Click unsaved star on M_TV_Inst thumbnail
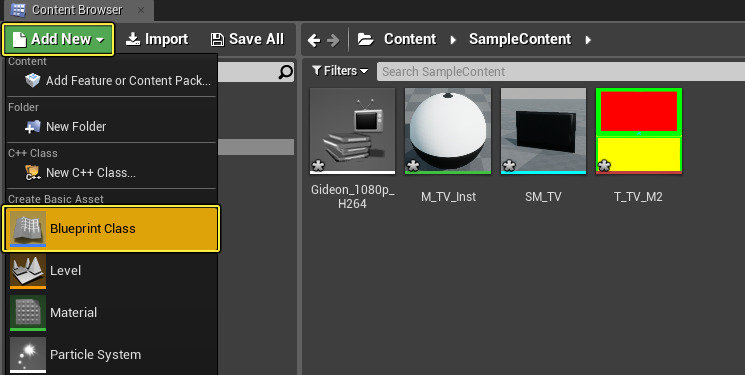 413,166
